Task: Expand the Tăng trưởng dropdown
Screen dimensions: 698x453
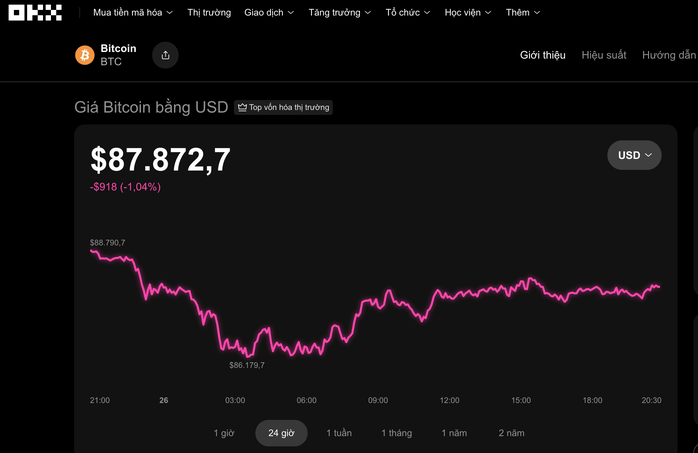Action: coord(340,13)
